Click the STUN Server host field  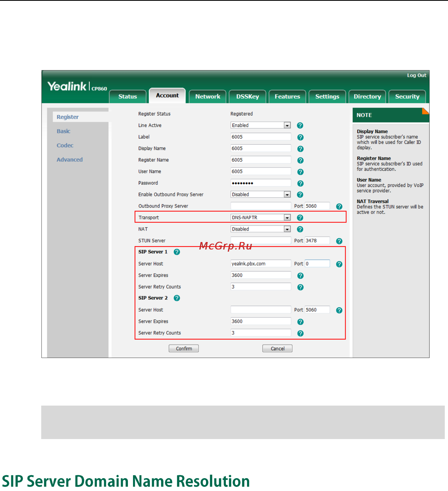[x=261, y=240]
